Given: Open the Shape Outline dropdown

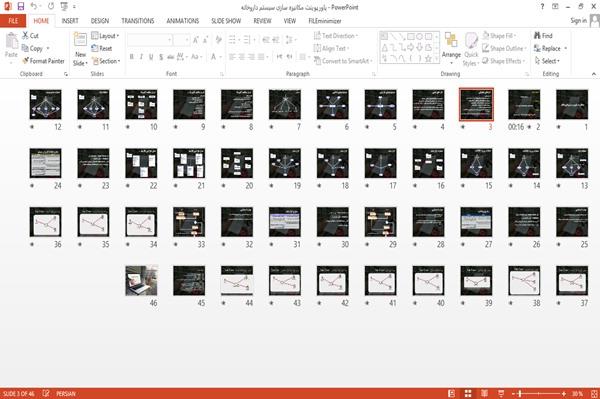Looking at the screenshot, I should (504, 48).
